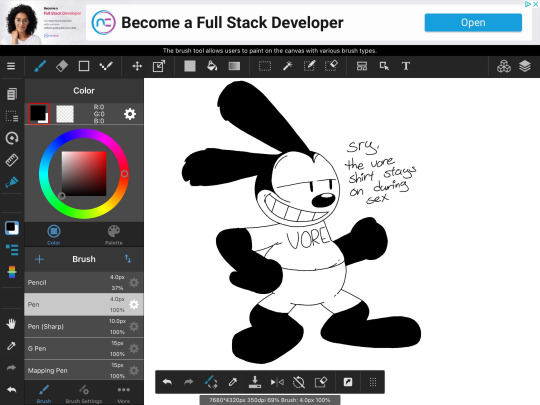
Task: Toggle canvas flip horizontal in floating bar
Action: click(x=277, y=382)
